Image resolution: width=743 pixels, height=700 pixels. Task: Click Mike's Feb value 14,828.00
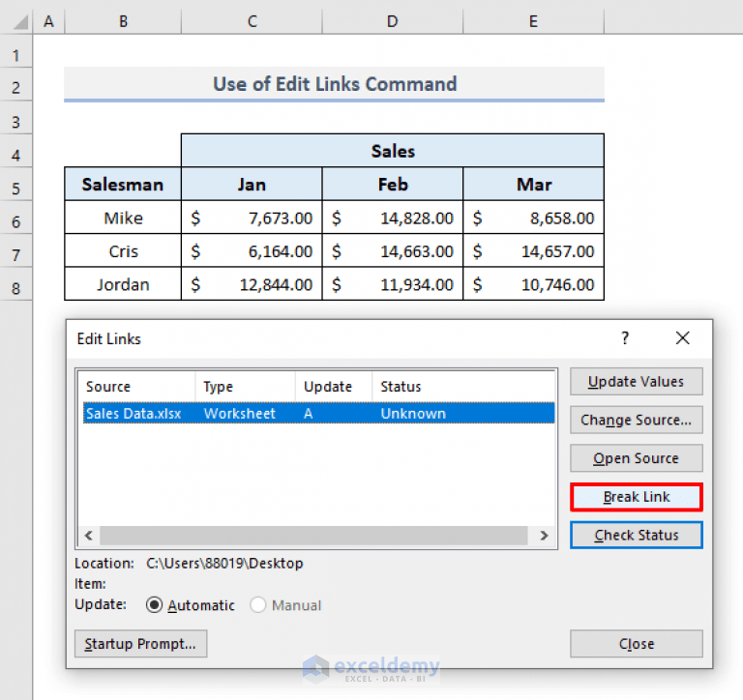point(393,218)
